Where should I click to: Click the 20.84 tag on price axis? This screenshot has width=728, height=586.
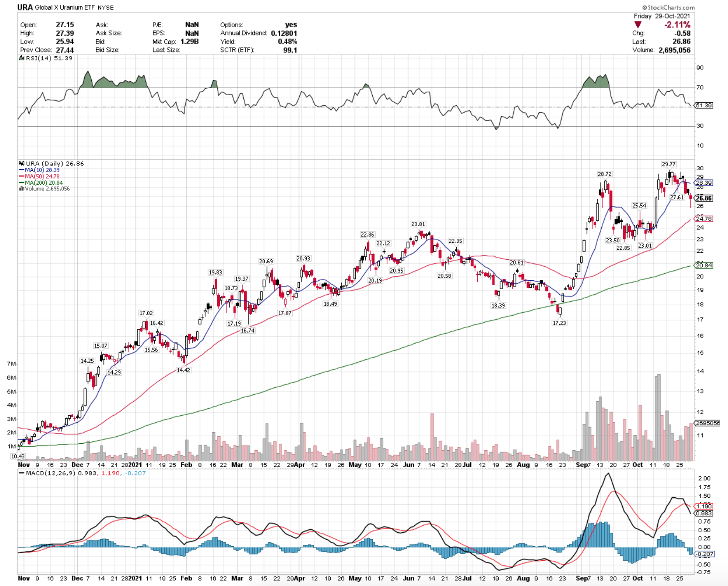click(x=704, y=265)
